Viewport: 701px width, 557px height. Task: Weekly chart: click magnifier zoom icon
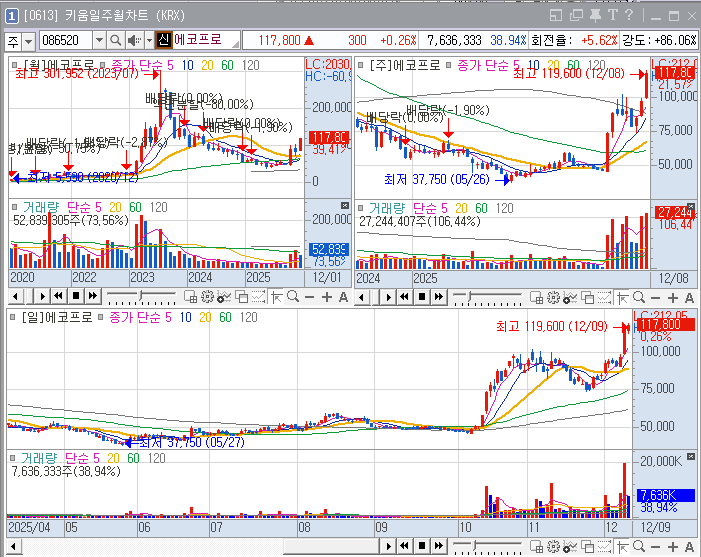click(x=639, y=297)
